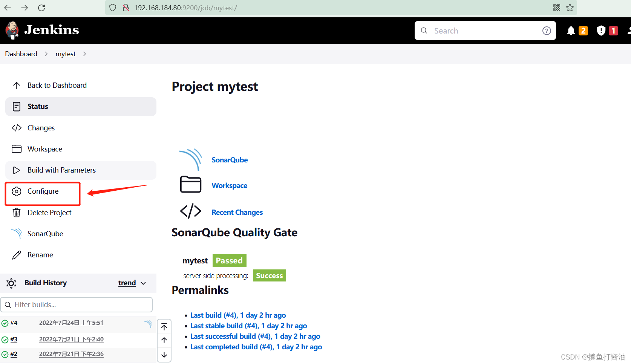The height and width of the screenshot is (364, 631).
Task: Click the Success server-side processing badge
Action: tap(269, 275)
